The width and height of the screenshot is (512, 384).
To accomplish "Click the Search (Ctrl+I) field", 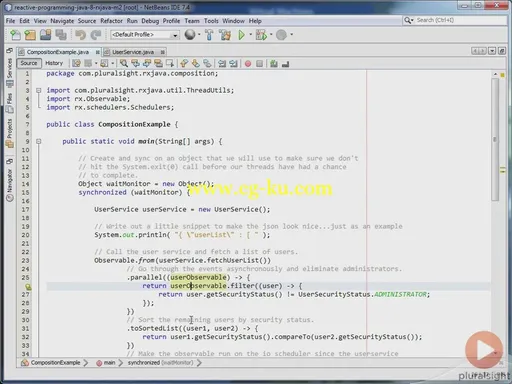I will pyautogui.click(x=455, y=20).
